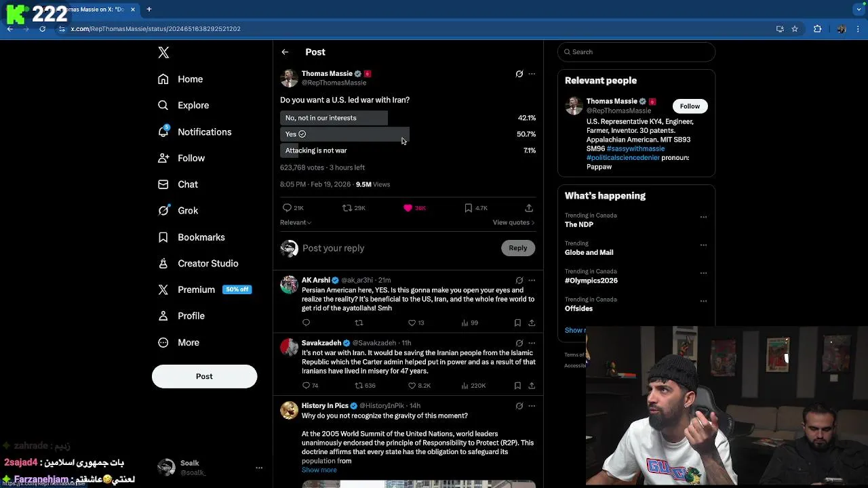Open Thomas Massie's profile avatar in post
The width and height of the screenshot is (868, 488).
click(x=289, y=78)
